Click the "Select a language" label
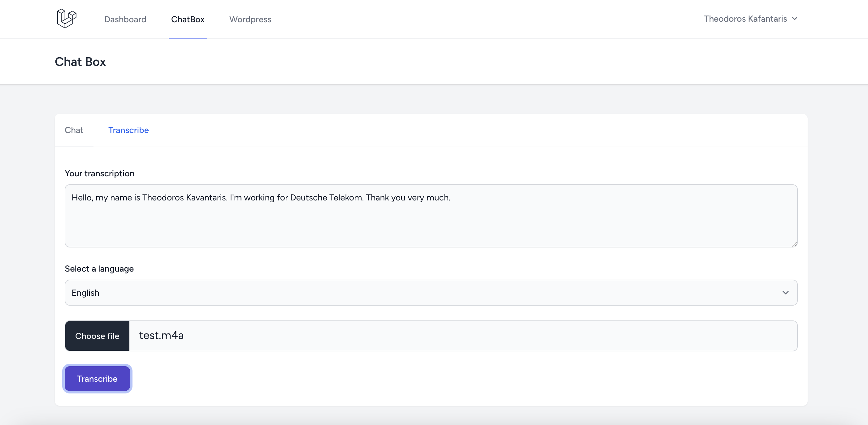The width and height of the screenshot is (868, 425). (99, 269)
